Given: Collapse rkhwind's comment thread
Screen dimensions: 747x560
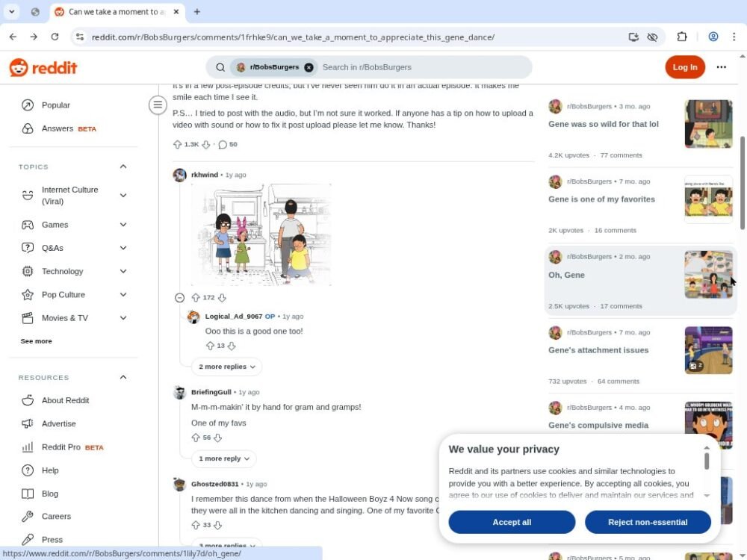Looking at the screenshot, I should pyautogui.click(x=179, y=297).
